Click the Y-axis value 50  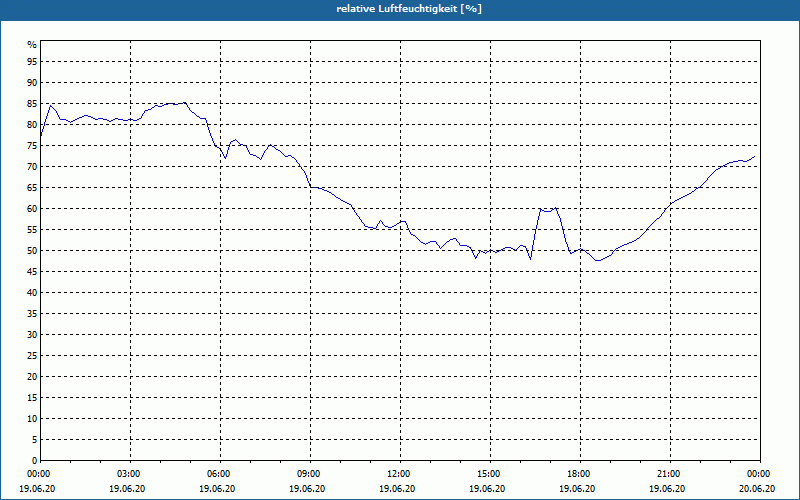(x=32, y=251)
